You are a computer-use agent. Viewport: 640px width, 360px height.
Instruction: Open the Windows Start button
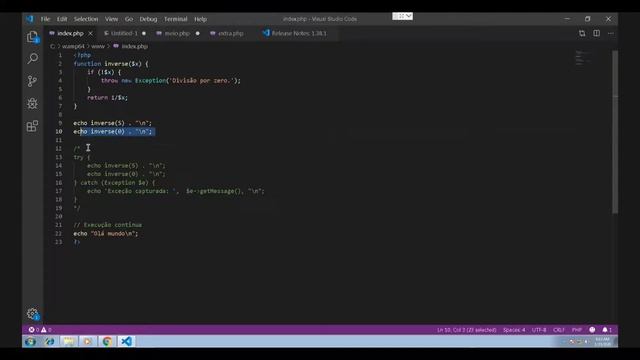[30, 342]
